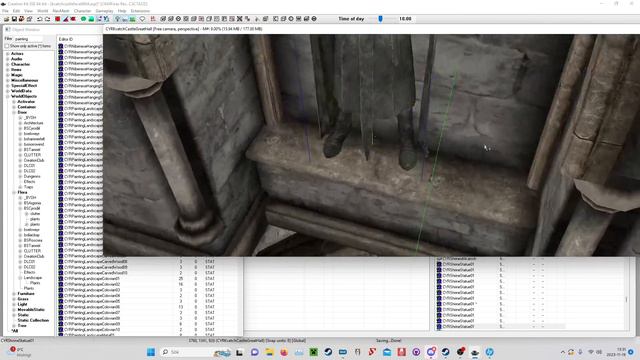
Task: Click the light bulb toolbar icon
Action: point(118,19)
